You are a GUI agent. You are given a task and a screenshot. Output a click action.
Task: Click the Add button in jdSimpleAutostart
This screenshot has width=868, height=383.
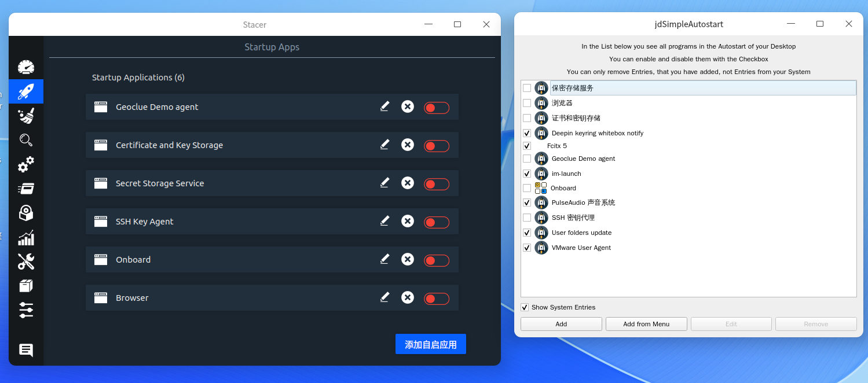561,324
